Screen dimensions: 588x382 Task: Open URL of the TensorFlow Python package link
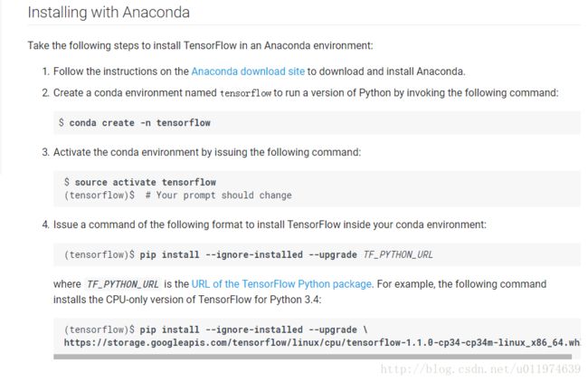(x=281, y=284)
